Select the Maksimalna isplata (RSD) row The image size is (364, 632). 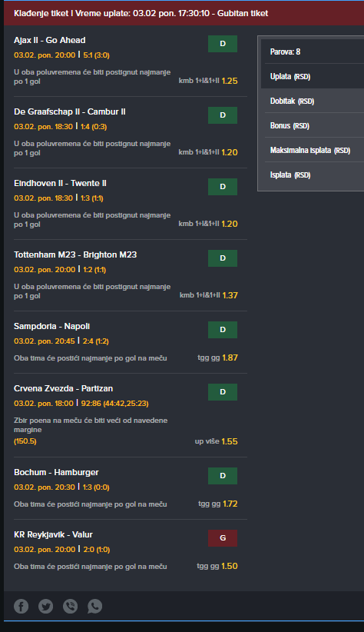tap(313, 151)
